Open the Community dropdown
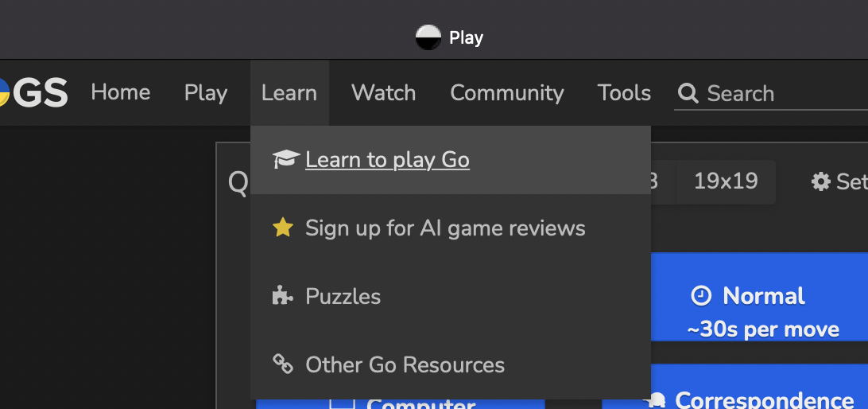Image resolution: width=868 pixels, height=409 pixels. pos(506,93)
